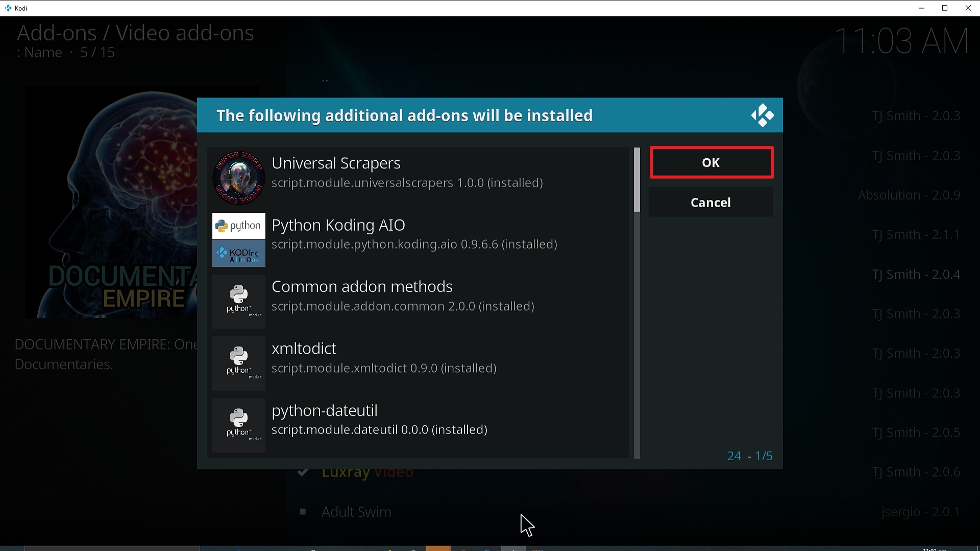The height and width of the screenshot is (551, 980).
Task: Click the 'TJ Smith - 2.0.6' version label
Action: point(917,473)
